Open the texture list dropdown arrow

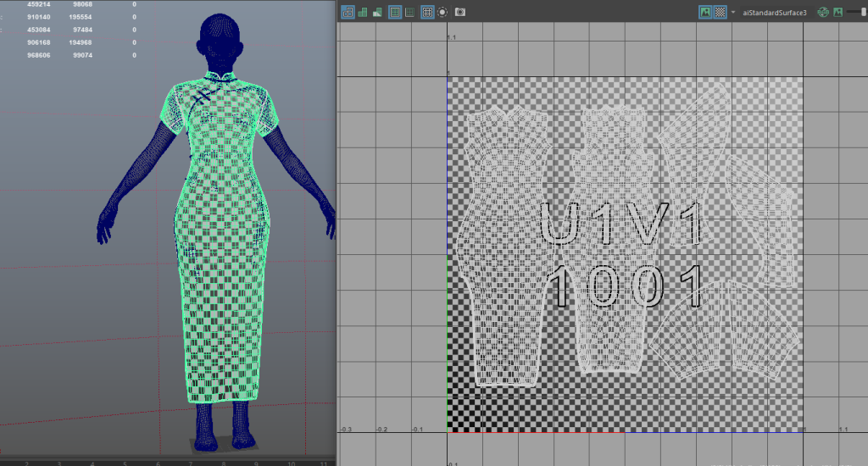pos(733,12)
